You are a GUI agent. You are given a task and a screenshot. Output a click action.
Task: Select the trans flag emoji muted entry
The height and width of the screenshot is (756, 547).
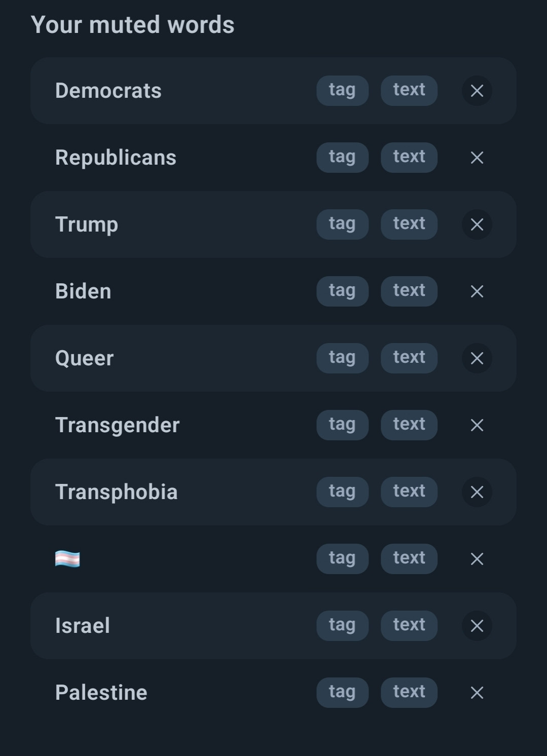tap(273, 559)
